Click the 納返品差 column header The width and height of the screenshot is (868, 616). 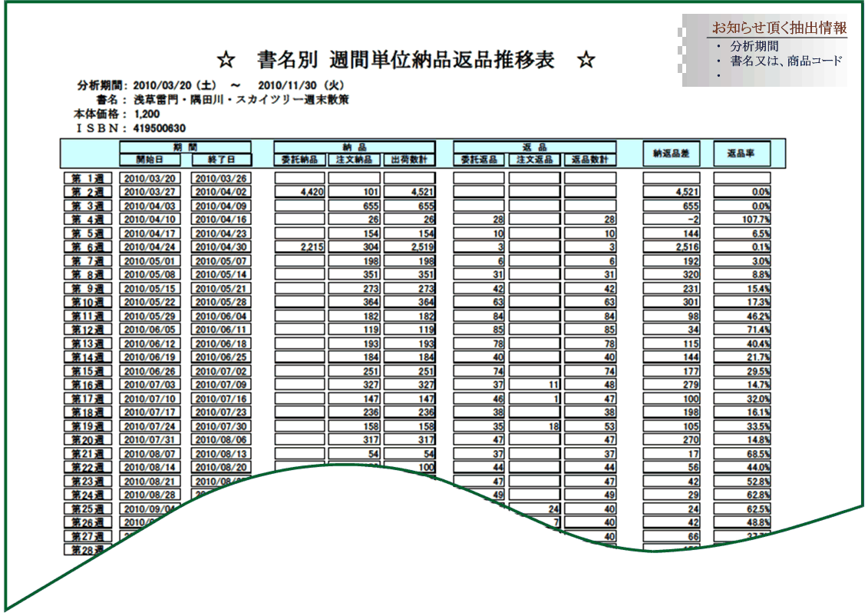coord(671,154)
